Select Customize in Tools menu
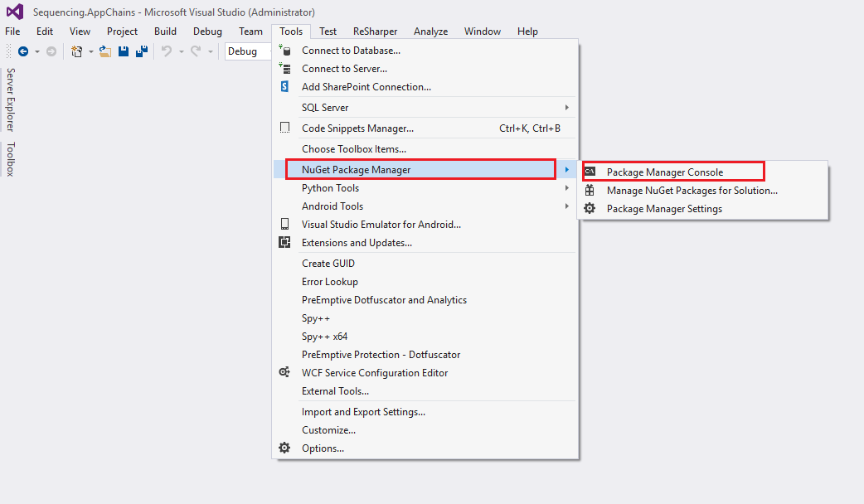864x504 pixels. coord(425,430)
